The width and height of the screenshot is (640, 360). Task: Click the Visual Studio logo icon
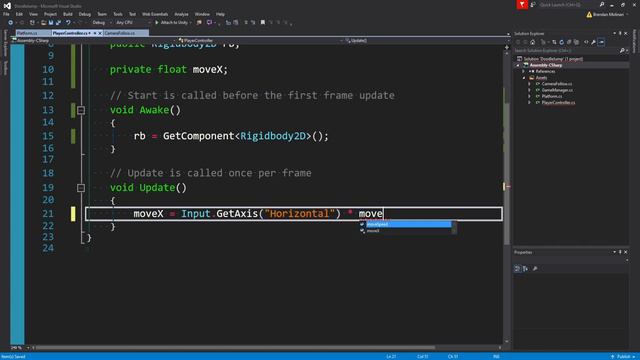click(7, 6)
